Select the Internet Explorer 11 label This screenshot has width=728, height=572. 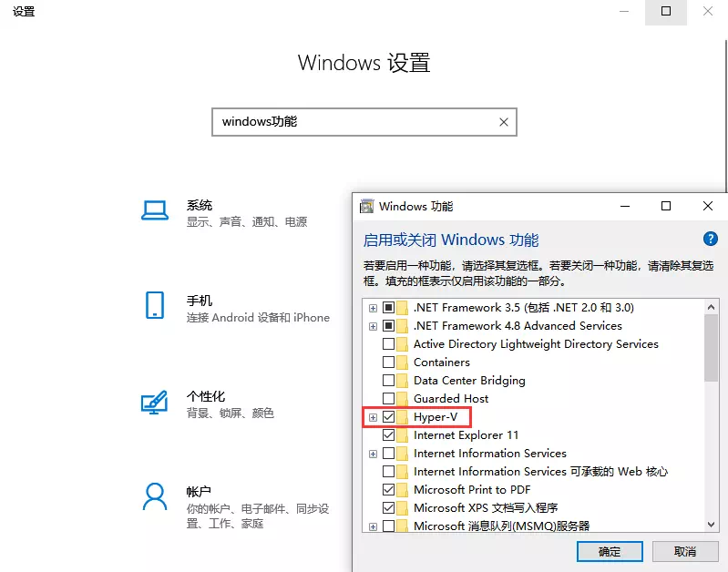tap(466, 435)
